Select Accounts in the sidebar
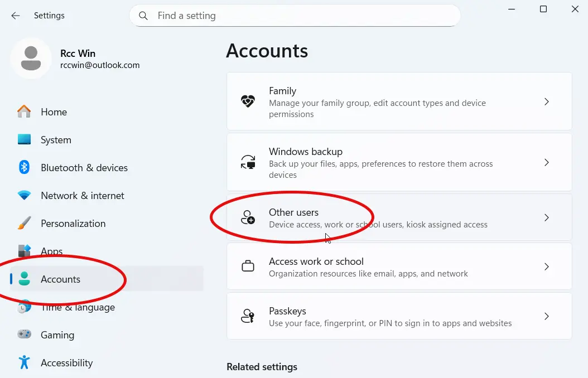The height and width of the screenshot is (378, 588). pyautogui.click(x=61, y=279)
